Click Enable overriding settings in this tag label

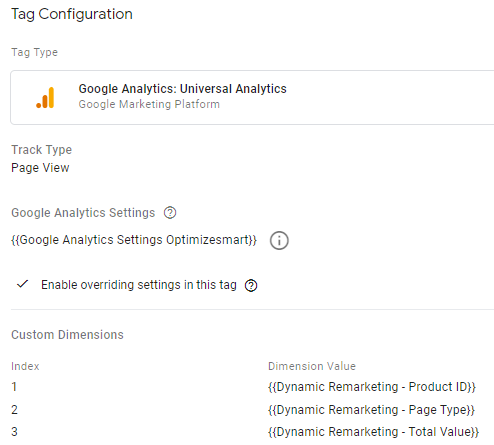pyautogui.click(x=139, y=285)
